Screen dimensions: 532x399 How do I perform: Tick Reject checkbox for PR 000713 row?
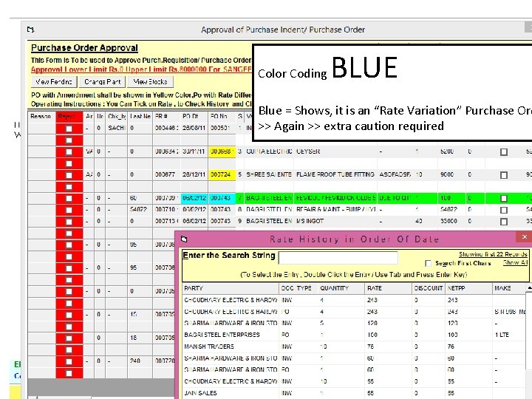69,222
